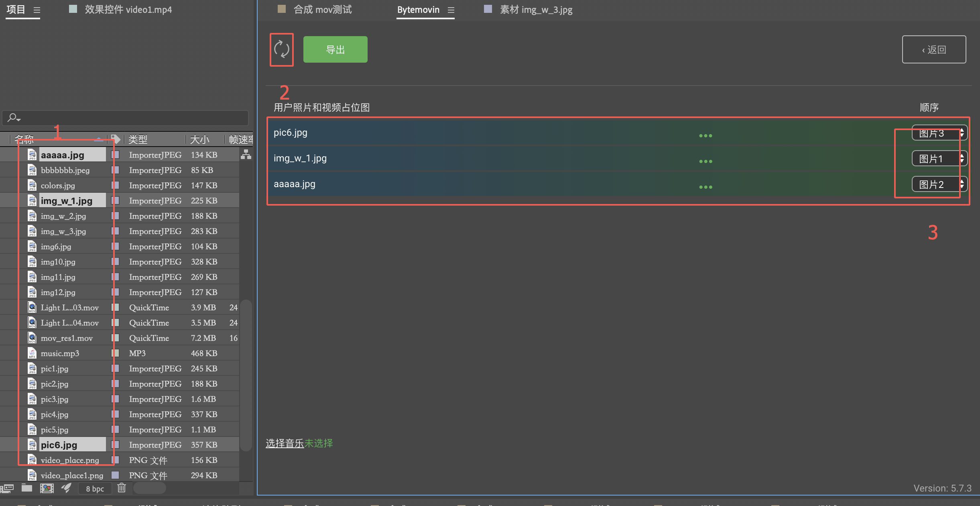This screenshot has height=506, width=980.
Task: Click the 8 bpc color depth button
Action: coord(95,489)
